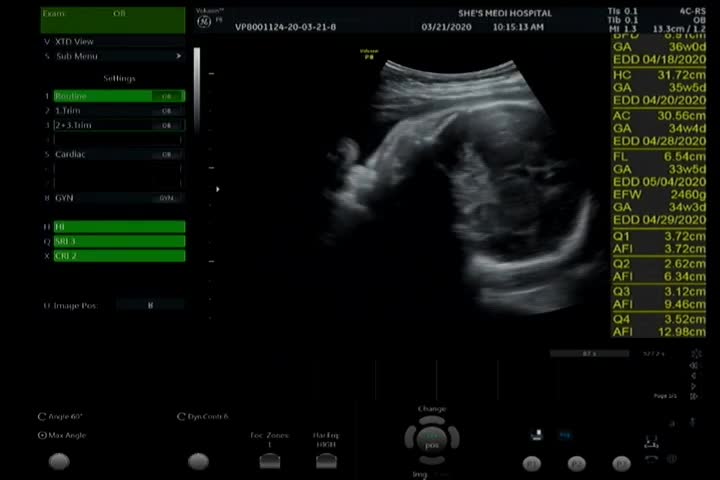Toggle the SRI 3 setting

pos(113,241)
